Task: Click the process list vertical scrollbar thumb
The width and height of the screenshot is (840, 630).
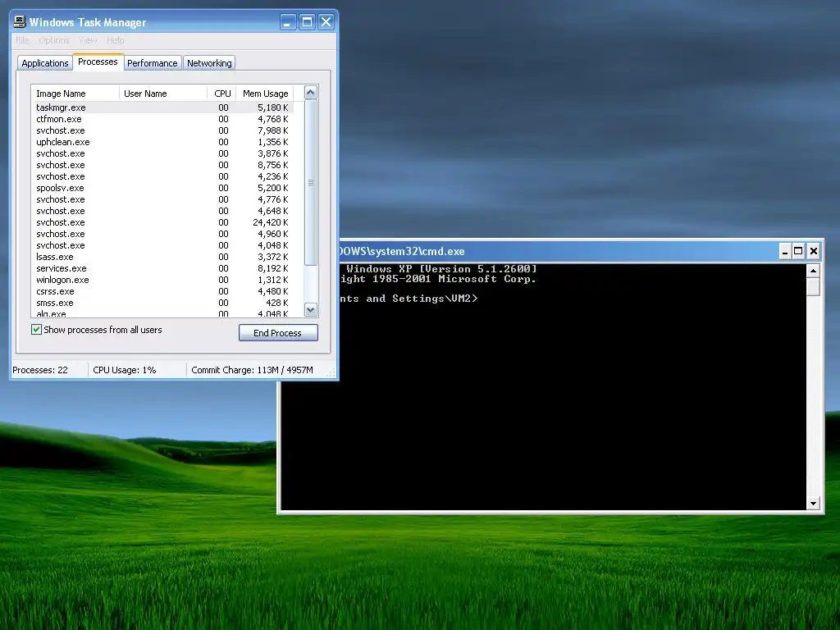Action: point(311,182)
